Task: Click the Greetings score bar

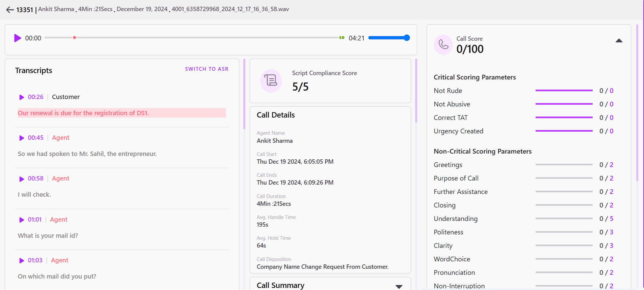Action: [x=564, y=165]
